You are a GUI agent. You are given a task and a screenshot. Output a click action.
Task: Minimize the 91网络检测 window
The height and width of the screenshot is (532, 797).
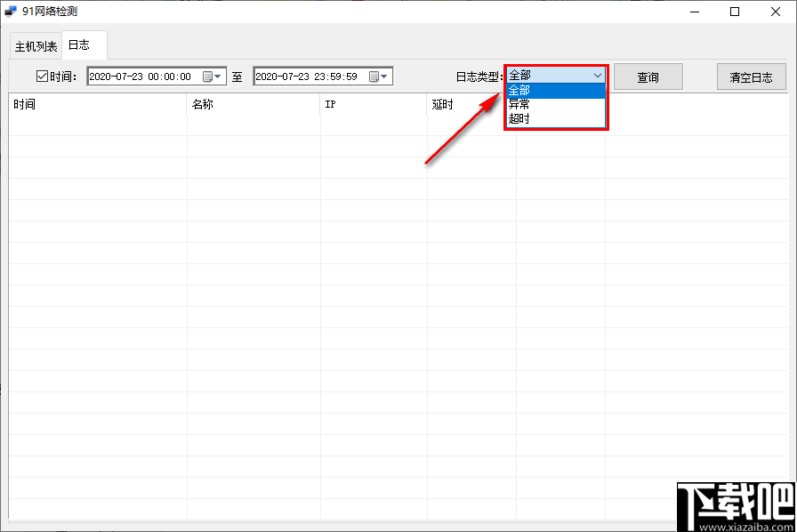[x=695, y=12]
